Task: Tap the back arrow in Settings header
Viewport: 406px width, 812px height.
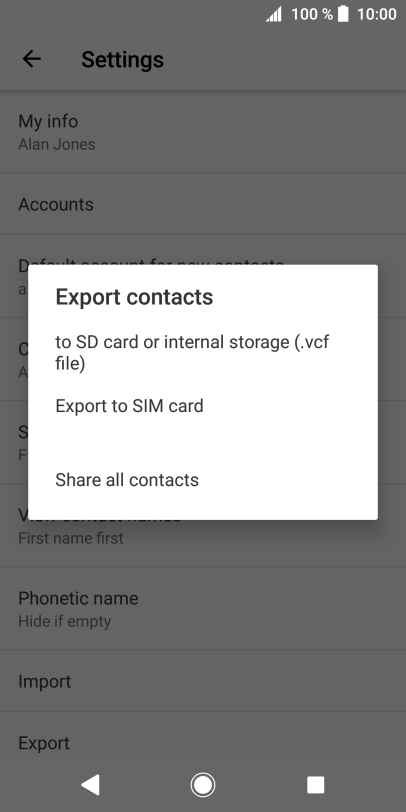Action: (32, 59)
